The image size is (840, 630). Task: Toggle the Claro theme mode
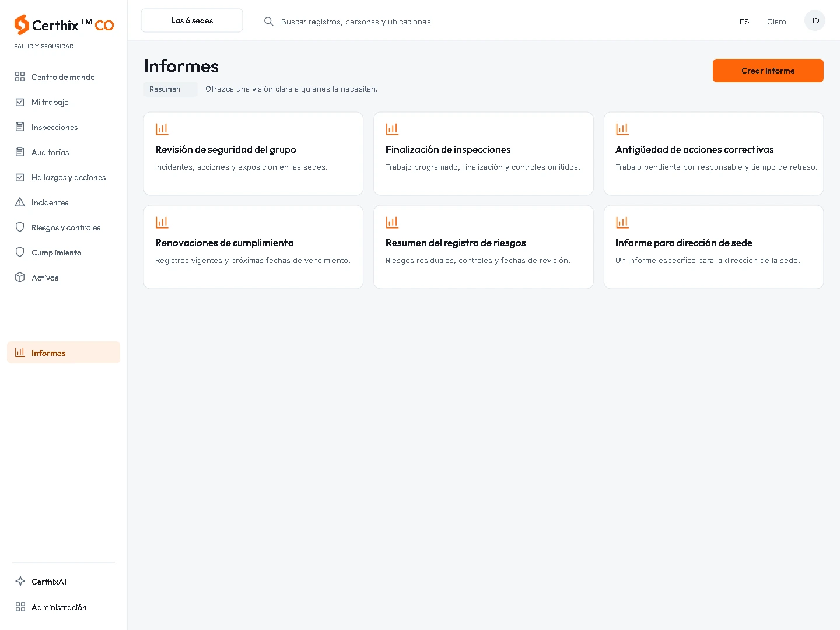coord(776,22)
